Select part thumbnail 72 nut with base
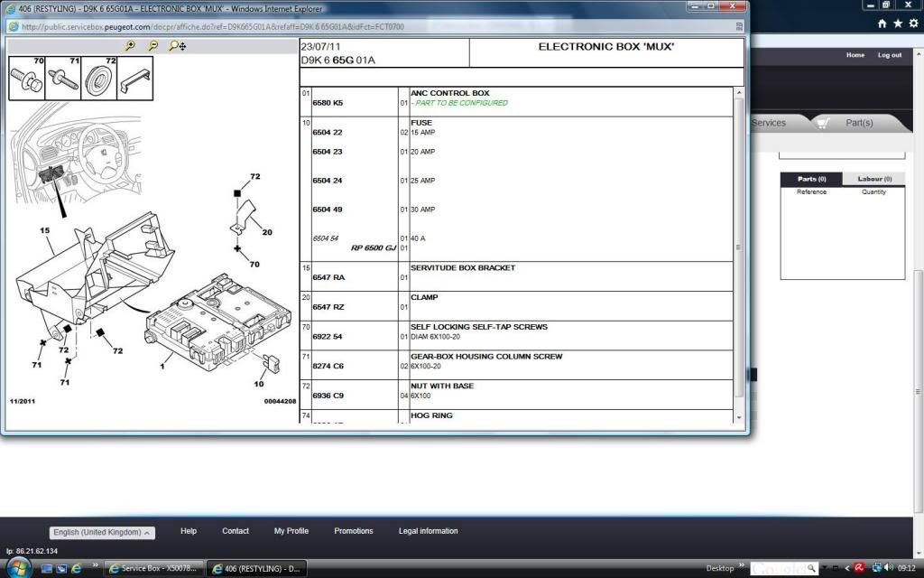Viewport: 924px width, 578px height. click(99, 79)
